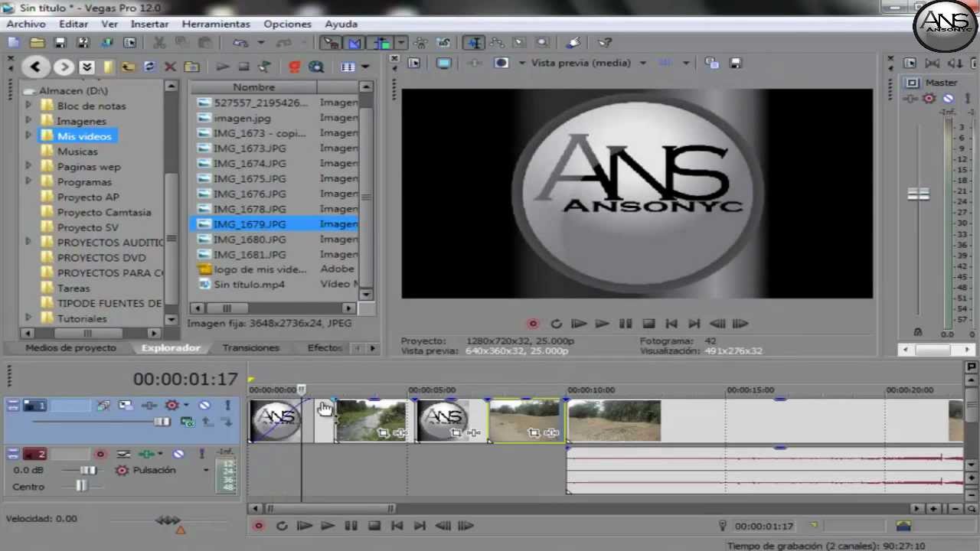This screenshot has height=551, width=980.
Task: Open track FX on video track 1
Action: click(149, 406)
